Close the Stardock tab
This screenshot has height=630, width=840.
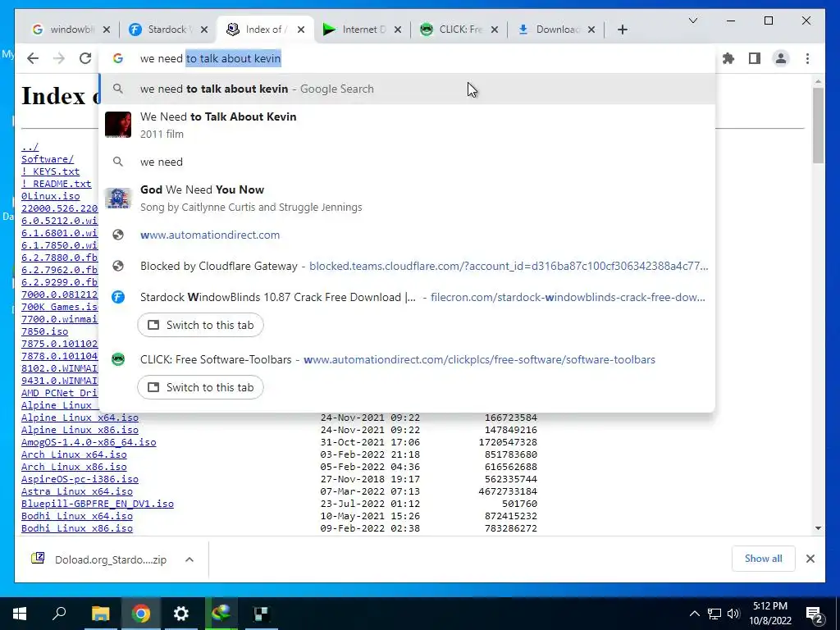click(204, 30)
